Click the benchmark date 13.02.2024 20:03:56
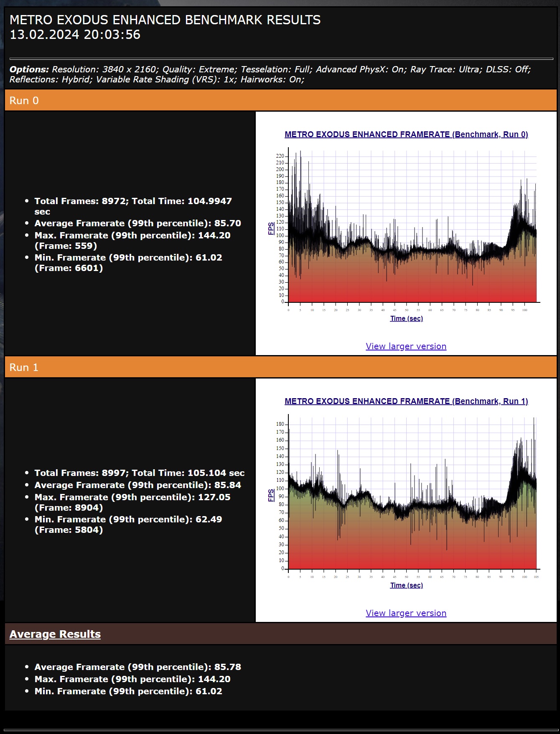Screen dimensions: 560x734 75,34
